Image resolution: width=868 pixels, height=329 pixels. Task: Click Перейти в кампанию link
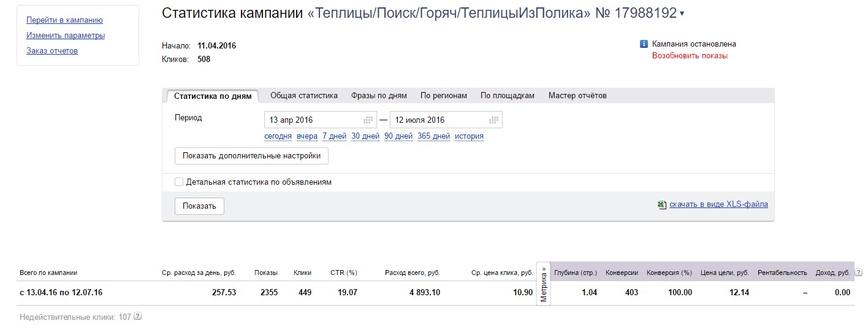(x=64, y=20)
